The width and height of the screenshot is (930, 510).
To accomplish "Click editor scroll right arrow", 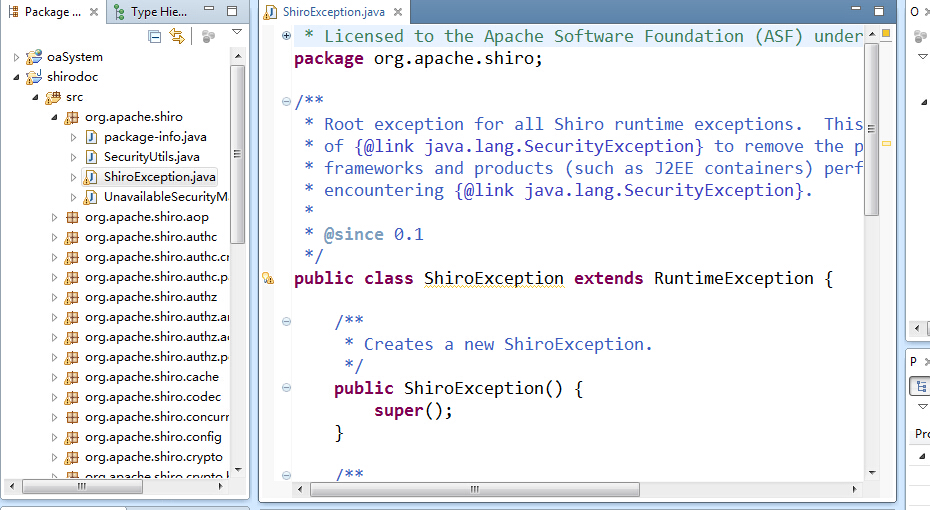I will click(x=855, y=489).
